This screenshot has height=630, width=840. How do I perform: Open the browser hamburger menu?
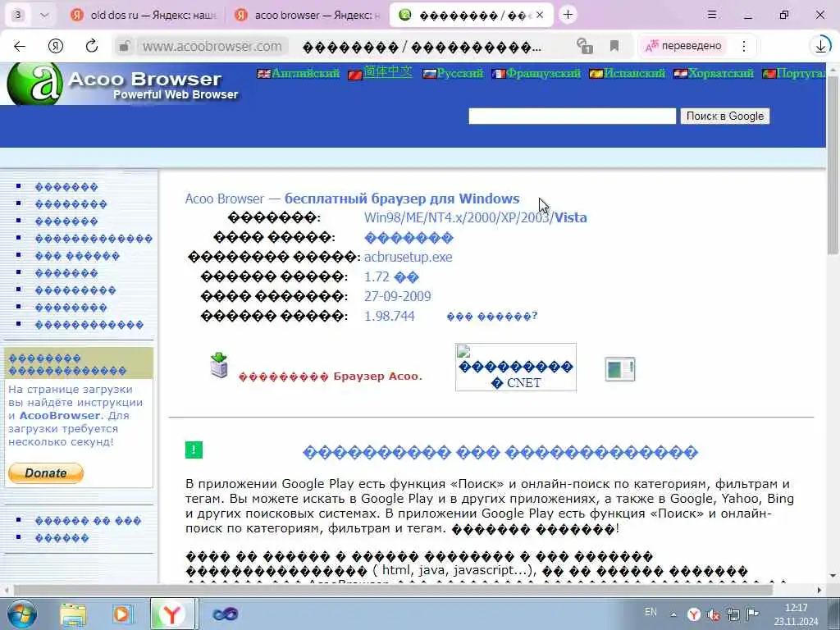[712, 15]
